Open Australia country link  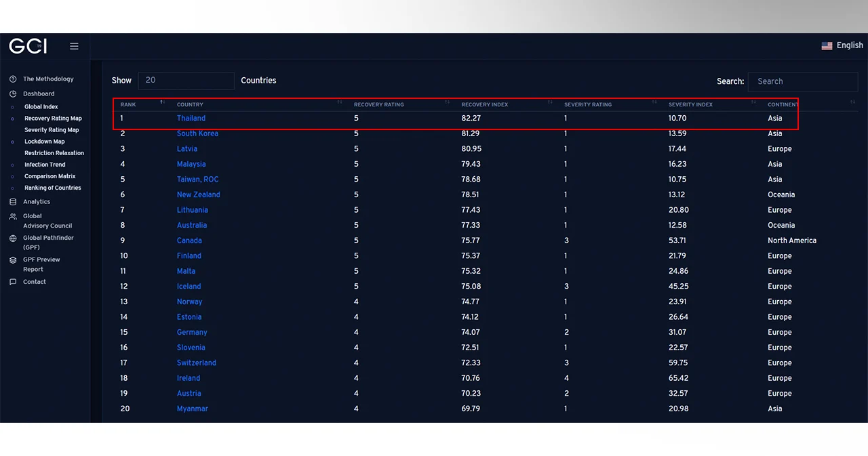click(x=192, y=225)
